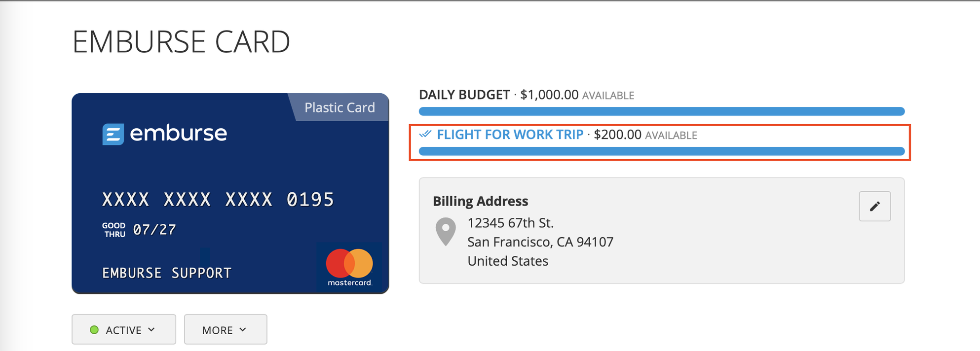The width and height of the screenshot is (980, 351).
Task: Click the daily budget progress bar
Action: click(661, 111)
